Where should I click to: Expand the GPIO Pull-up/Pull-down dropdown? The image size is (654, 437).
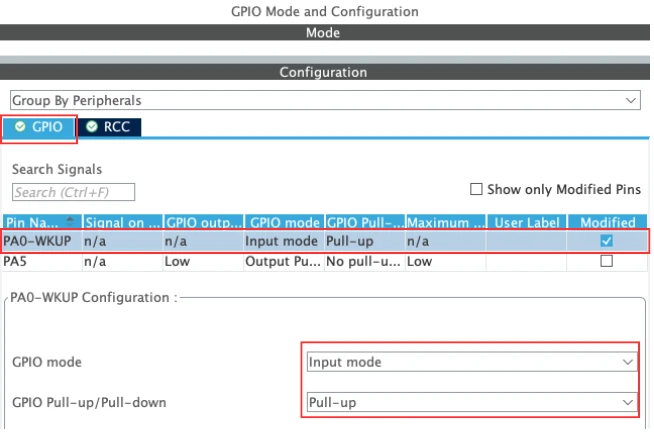[471, 402]
